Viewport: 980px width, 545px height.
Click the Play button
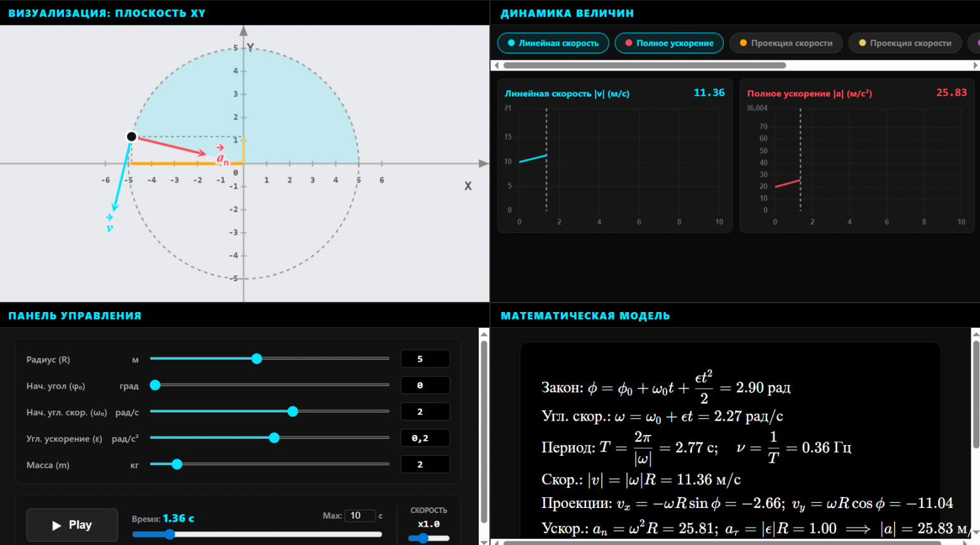pos(72,525)
